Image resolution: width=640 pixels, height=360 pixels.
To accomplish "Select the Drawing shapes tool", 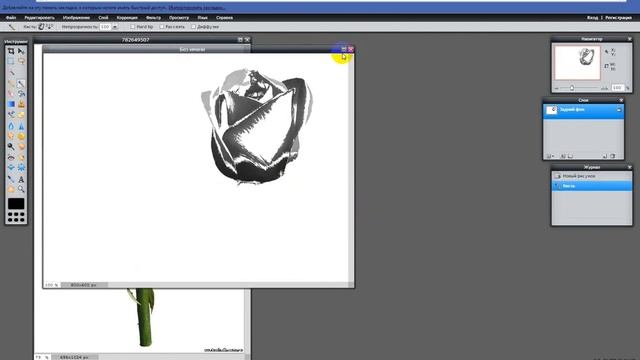I will 21,115.
